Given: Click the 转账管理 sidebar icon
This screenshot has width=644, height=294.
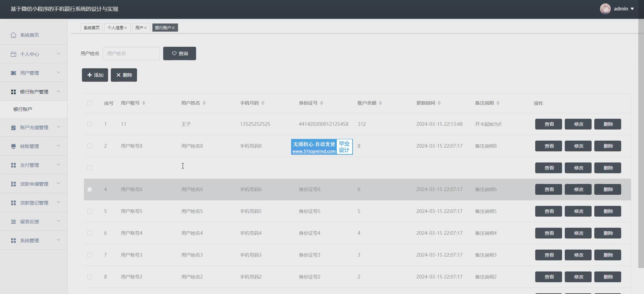Looking at the screenshot, I should (x=13, y=146).
